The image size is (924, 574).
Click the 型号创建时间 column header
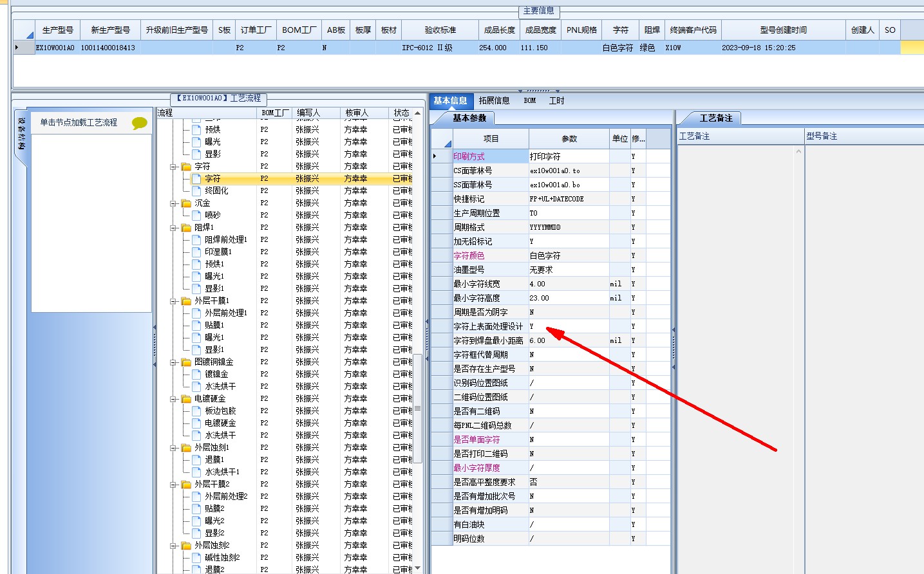pyautogui.click(x=783, y=30)
